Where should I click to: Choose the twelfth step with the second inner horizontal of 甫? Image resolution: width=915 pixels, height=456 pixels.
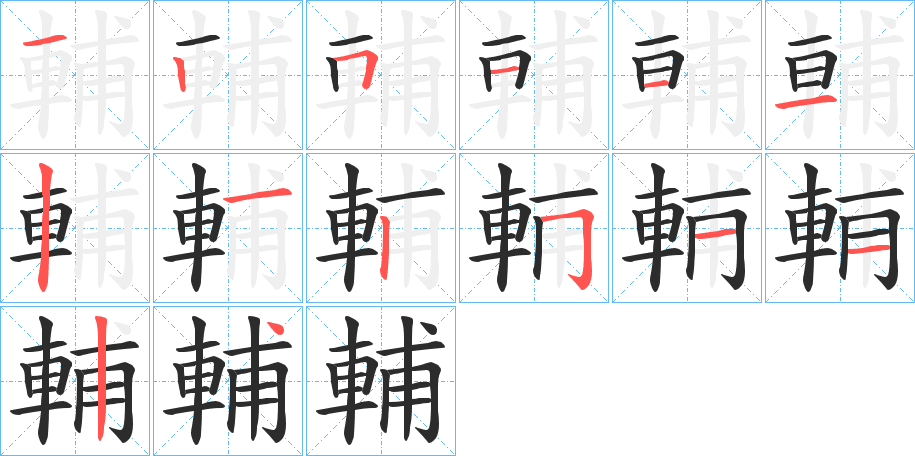[840, 228]
